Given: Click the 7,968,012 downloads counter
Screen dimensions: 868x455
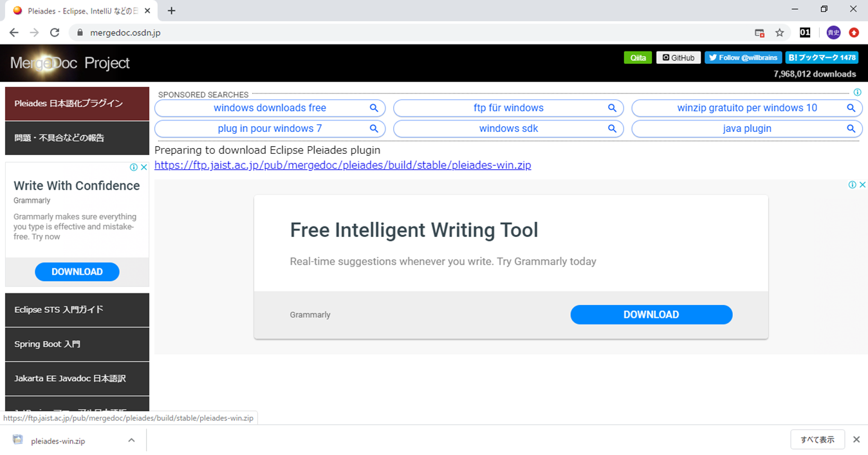Looking at the screenshot, I should click(x=815, y=74).
